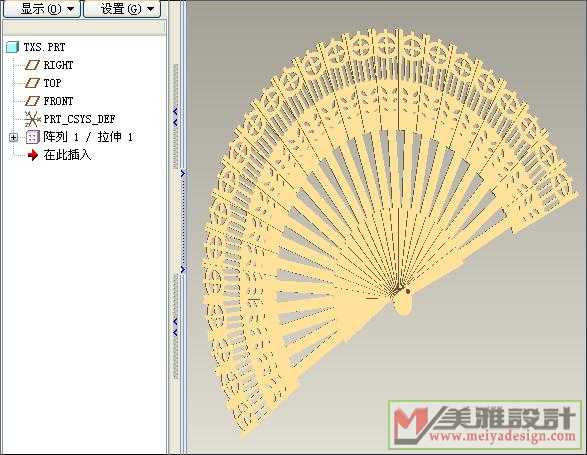Select the 在此插入 tree item
This screenshot has height=455, width=587.
point(67,155)
